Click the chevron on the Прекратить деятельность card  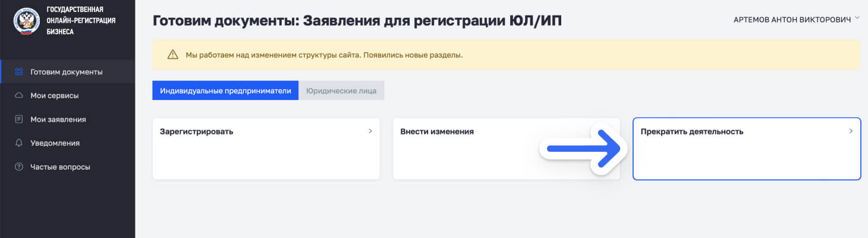(x=851, y=131)
